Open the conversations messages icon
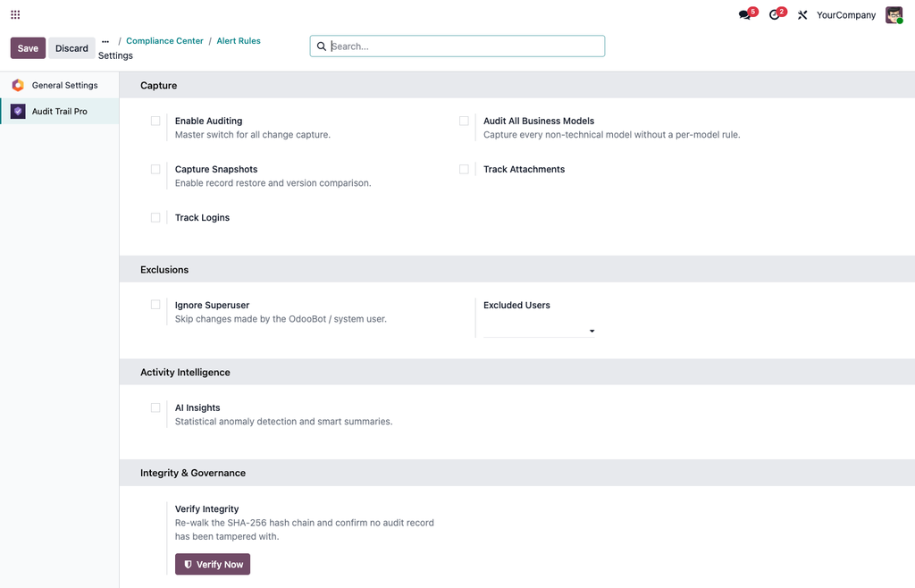 [744, 14]
